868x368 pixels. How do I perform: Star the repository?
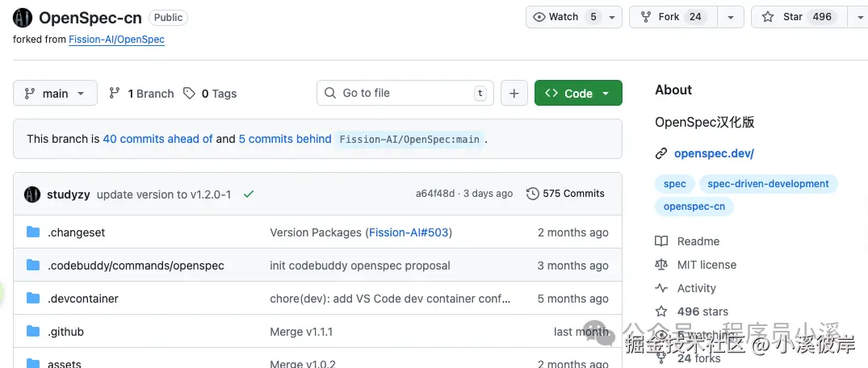point(799,17)
